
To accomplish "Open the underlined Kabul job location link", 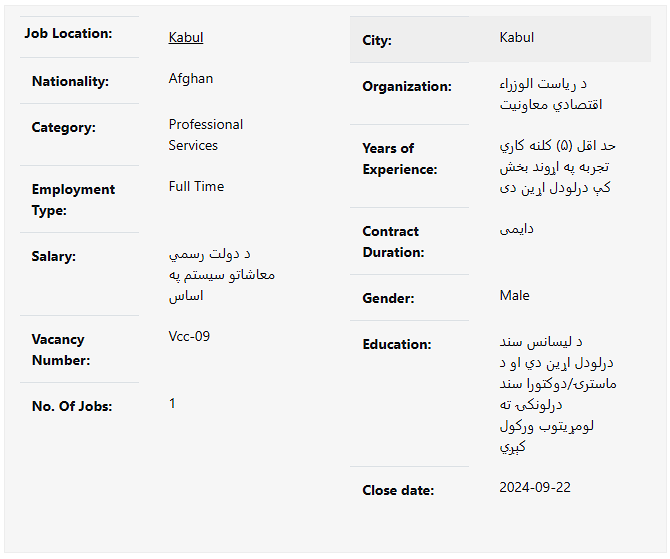I will [x=186, y=38].
